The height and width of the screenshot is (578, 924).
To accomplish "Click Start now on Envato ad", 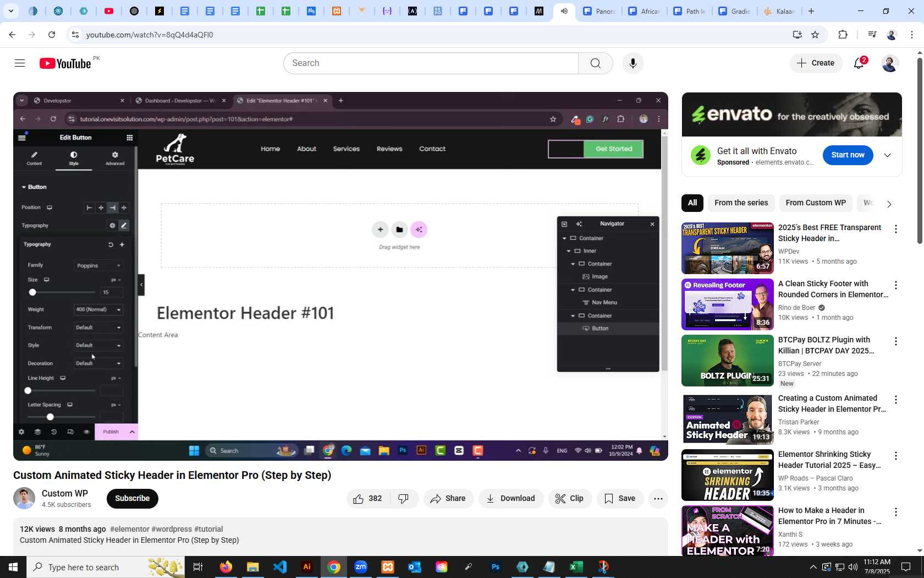I will 848,155.
